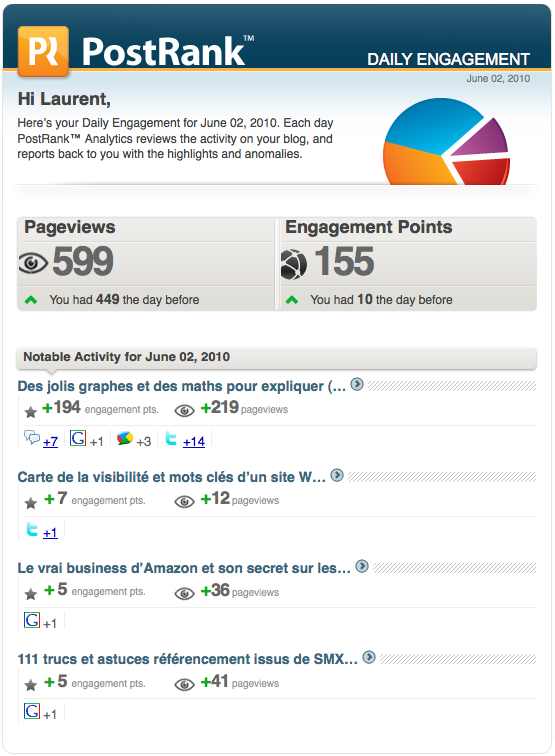Open post titled 111 trucs et astuces référencement
This screenshot has height=756, width=555.
tap(188, 659)
